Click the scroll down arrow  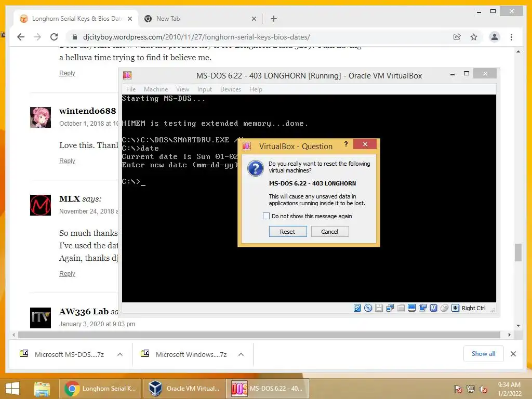pyautogui.click(x=518, y=325)
